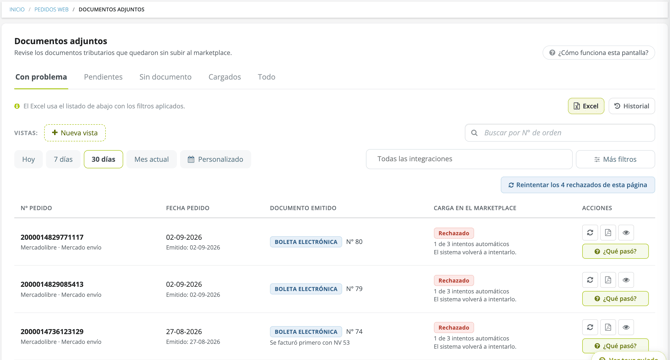Click DOCUMENTO EMITIDO column header
Viewport: 670px width, 360px height.
[x=303, y=208]
